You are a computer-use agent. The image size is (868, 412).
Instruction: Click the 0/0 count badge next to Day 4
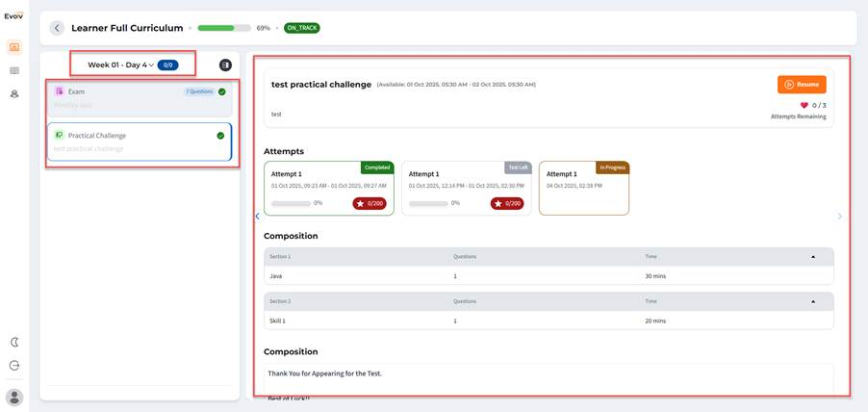(x=167, y=64)
